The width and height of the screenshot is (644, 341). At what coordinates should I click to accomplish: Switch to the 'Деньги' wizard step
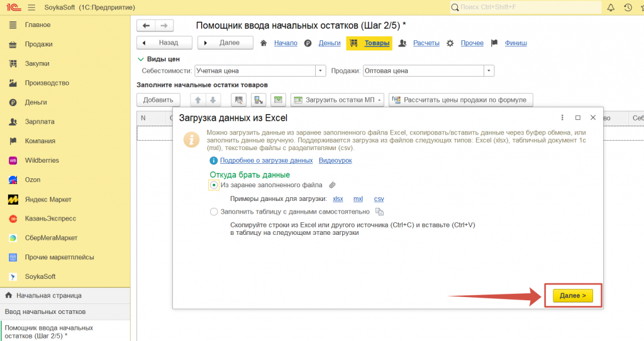[x=330, y=43]
